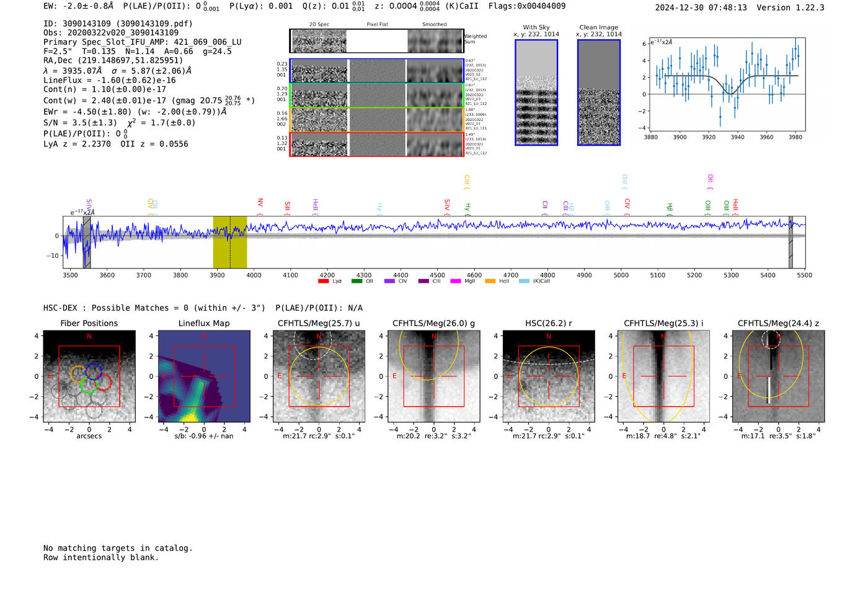Click the green Hγ line marker label
The width and height of the screenshot is (868, 591).
pyautogui.click(x=468, y=207)
